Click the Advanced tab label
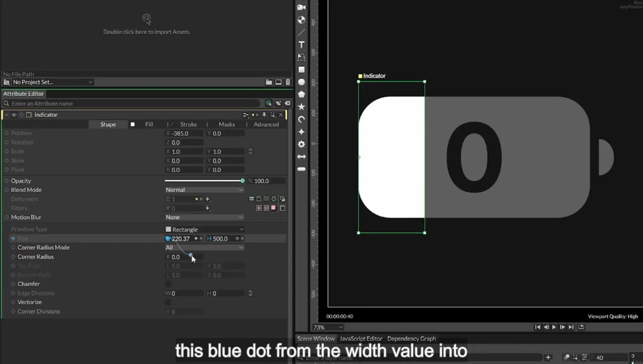This screenshot has width=643, height=364. (266, 124)
